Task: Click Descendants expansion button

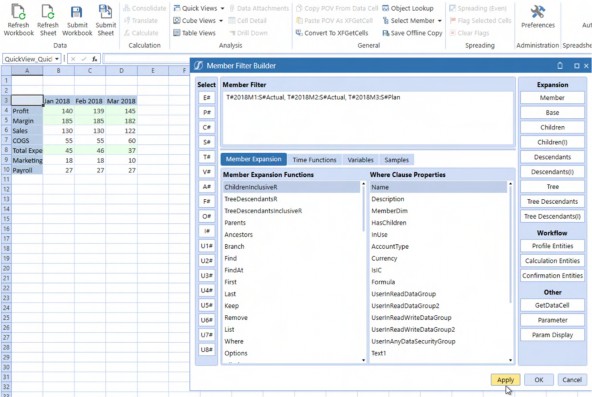Action: tap(552, 157)
